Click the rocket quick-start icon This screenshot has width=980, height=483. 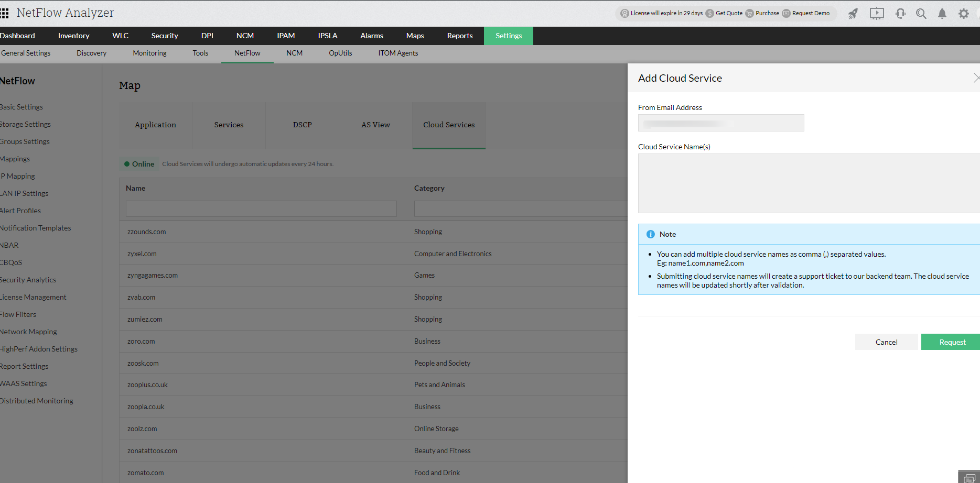pos(853,14)
